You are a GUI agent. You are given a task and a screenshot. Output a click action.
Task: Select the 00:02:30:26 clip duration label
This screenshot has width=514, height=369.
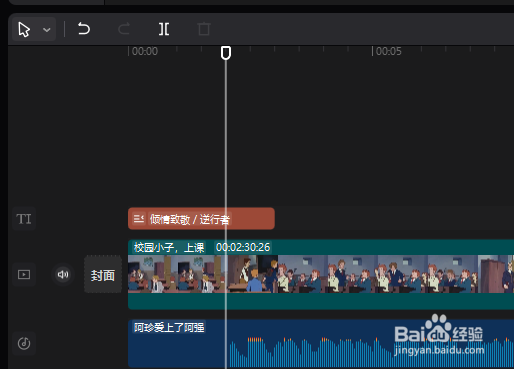(x=243, y=247)
